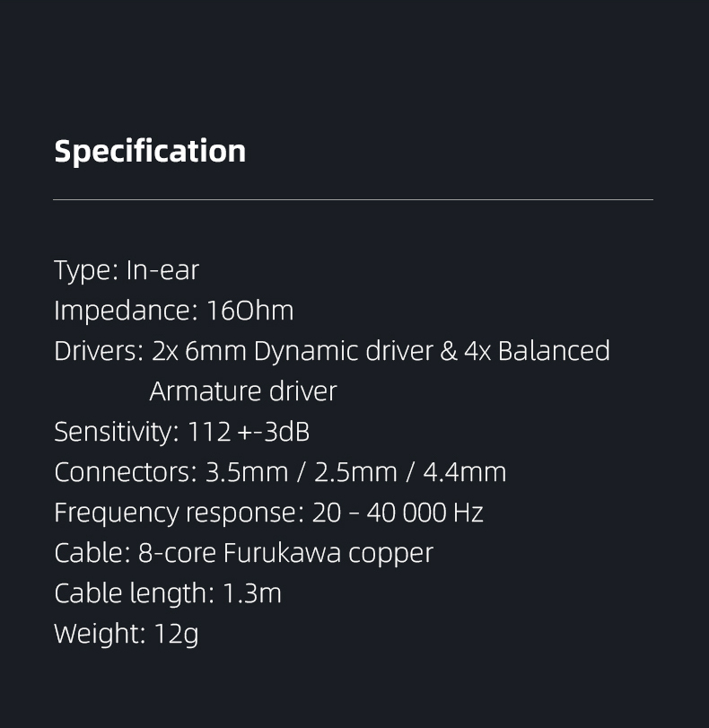Click the "Type:" label
Viewport: 709px width, 728px height.
click(85, 270)
